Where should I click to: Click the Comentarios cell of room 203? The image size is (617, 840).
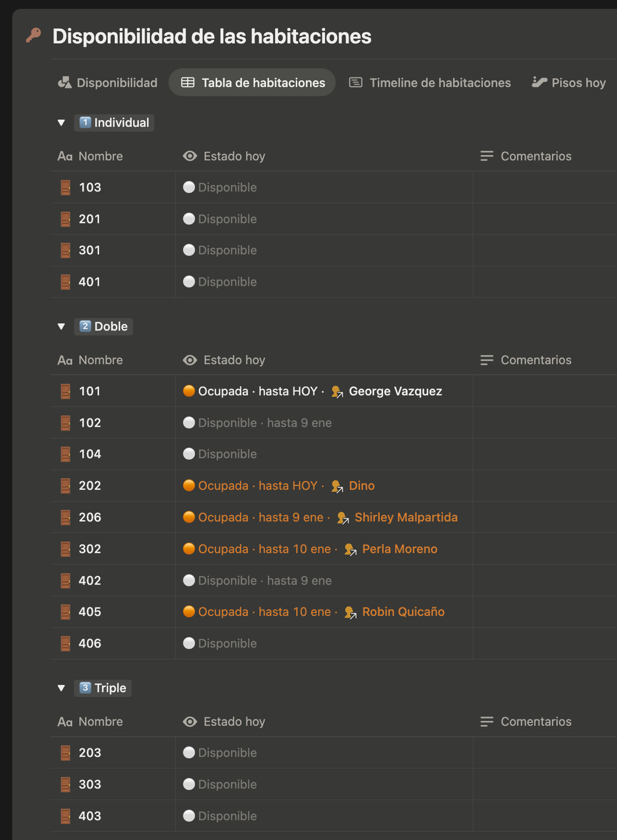[545, 753]
